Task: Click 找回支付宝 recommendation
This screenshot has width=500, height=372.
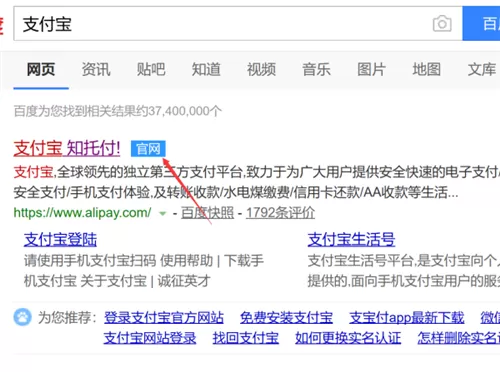Action: point(246,338)
